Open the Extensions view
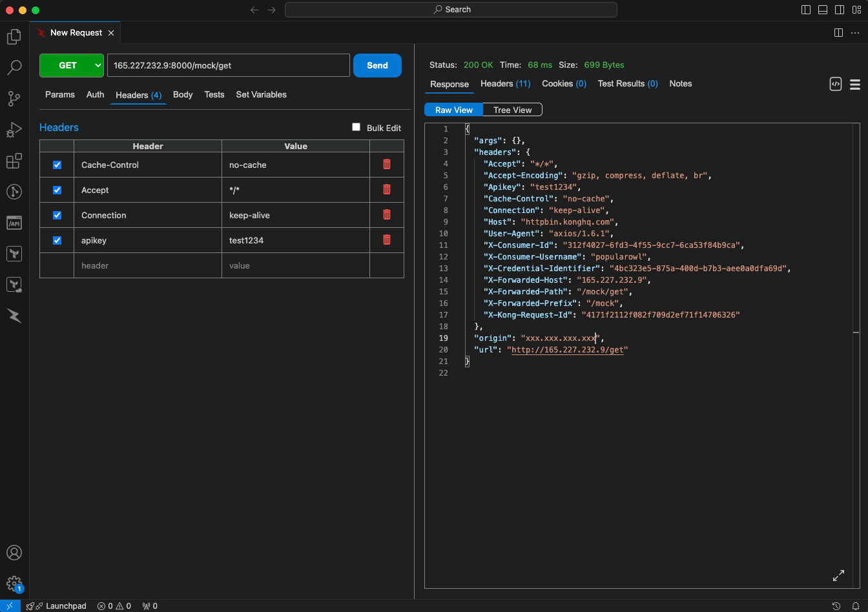 click(x=14, y=161)
